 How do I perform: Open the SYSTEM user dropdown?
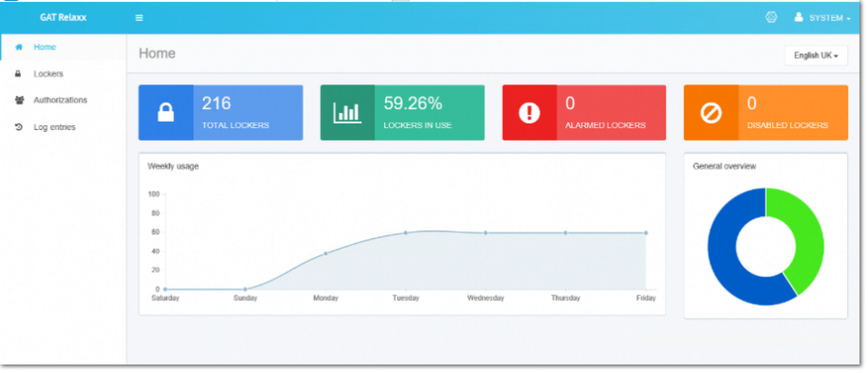coord(823,18)
